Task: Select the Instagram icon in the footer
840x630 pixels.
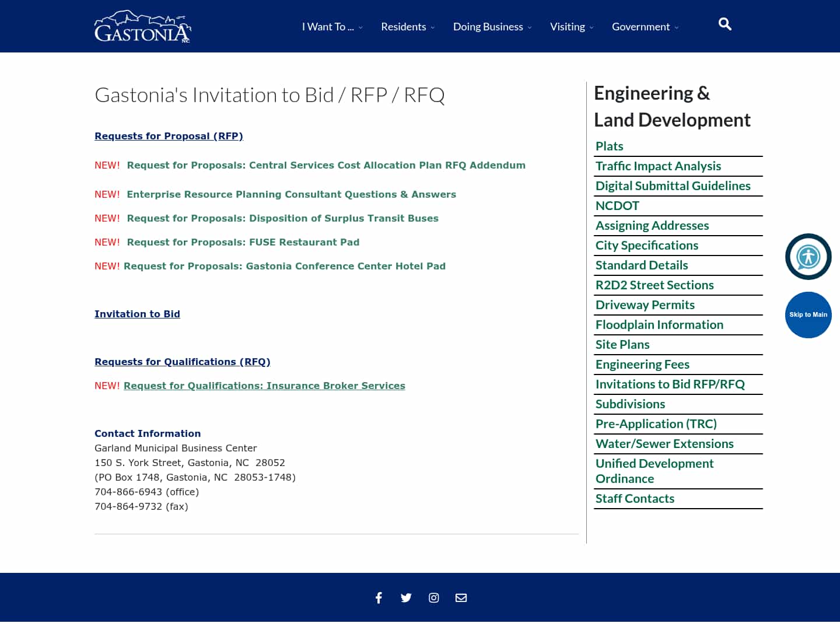Action: (433, 597)
